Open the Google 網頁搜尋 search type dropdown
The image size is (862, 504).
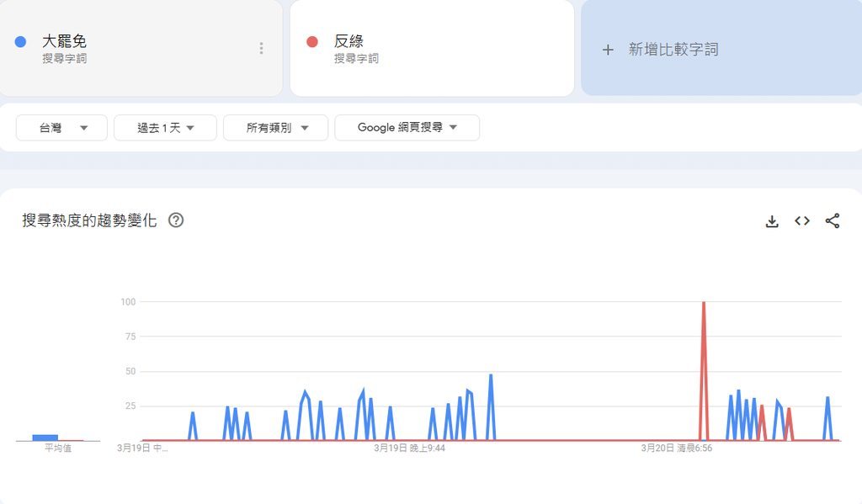(x=407, y=128)
